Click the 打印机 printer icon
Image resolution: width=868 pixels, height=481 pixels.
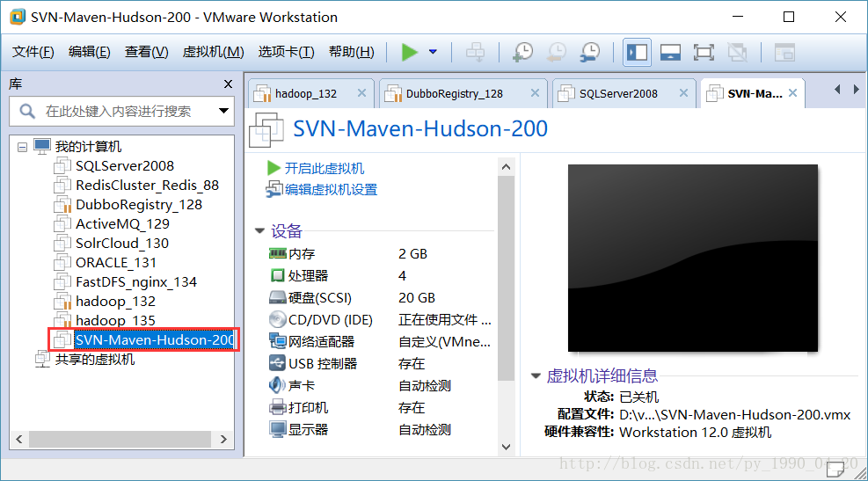(x=277, y=407)
